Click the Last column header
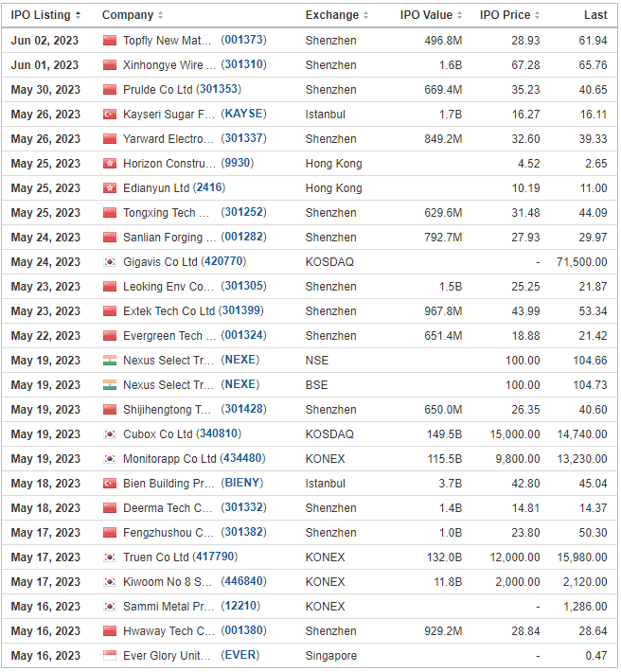Screen dimensions: 621x672 coord(595,15)
